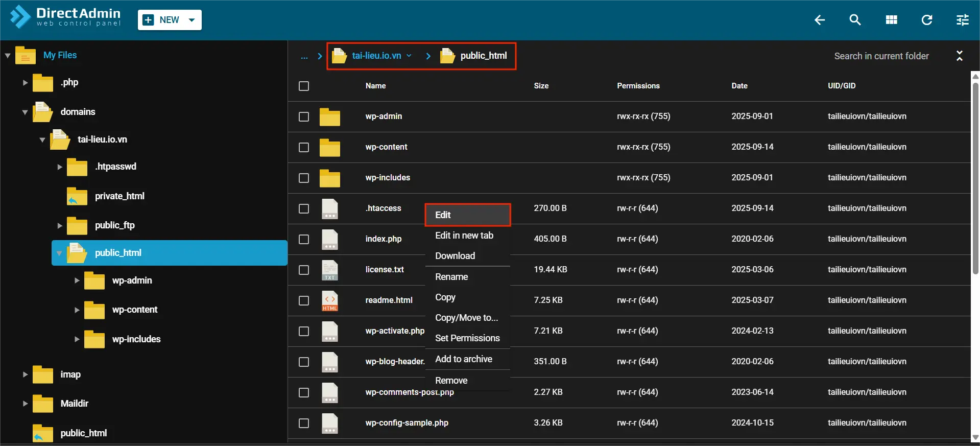Click the collapse arrows icon beside search

[x=960, y=56]
